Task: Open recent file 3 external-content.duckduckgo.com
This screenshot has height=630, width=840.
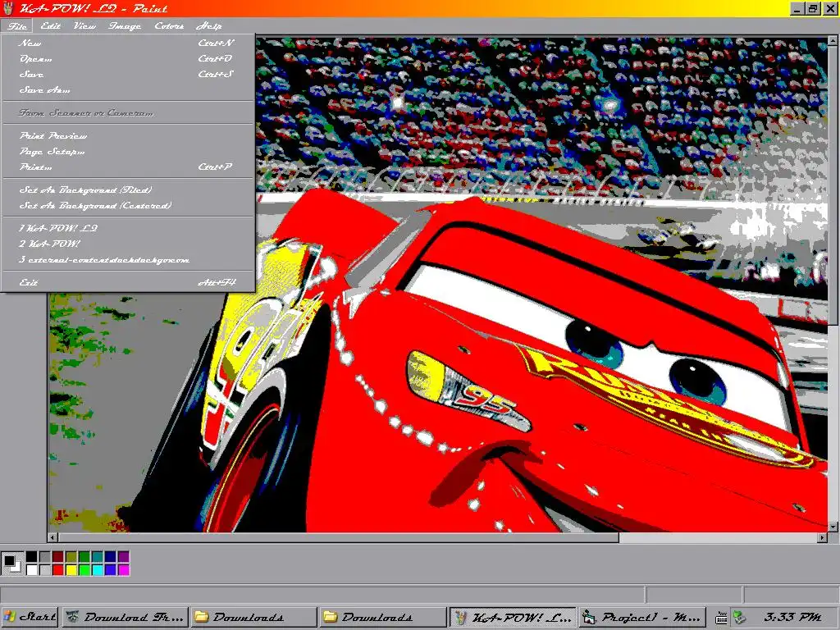Action: (x=128, y=259)
